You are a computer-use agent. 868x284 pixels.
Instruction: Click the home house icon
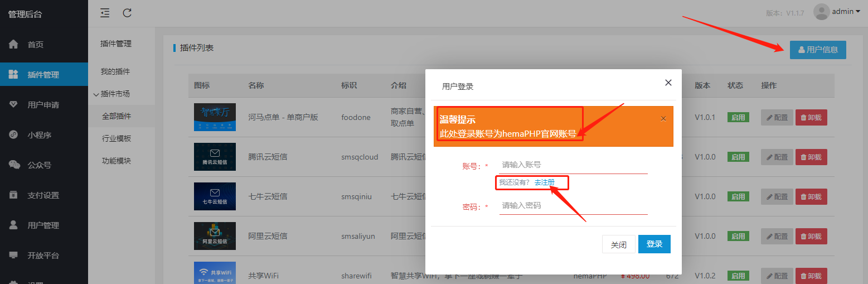[14, 44]
